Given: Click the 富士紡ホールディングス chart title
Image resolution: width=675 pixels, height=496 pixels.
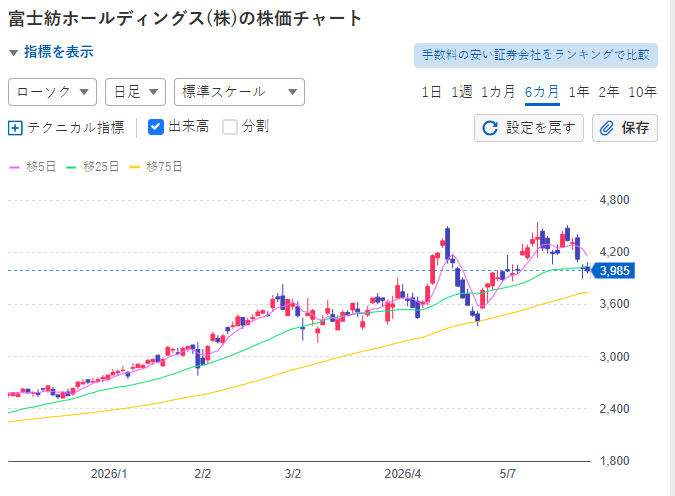Looking at the screenshot, I should click(185, 19).
